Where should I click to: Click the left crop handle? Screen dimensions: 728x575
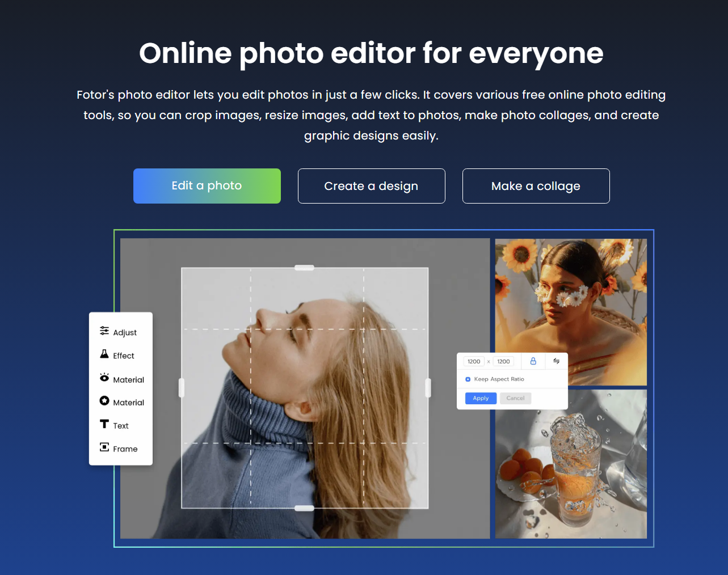pos(182,388)
